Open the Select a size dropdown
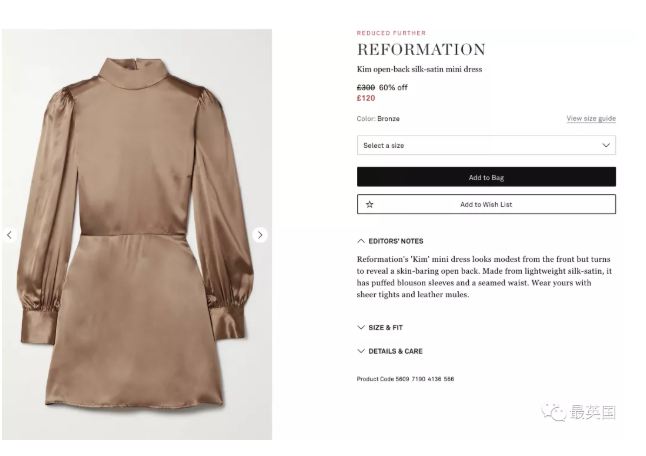The image size is (646, 456). click(x=485, y=145)
